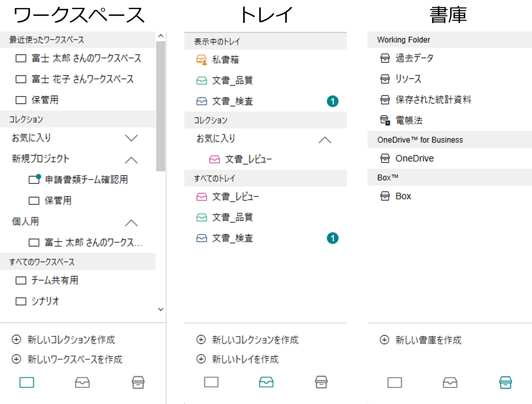Click the scroll-down arrow of workspace list
532x404 pixels.
pos(161,309)
